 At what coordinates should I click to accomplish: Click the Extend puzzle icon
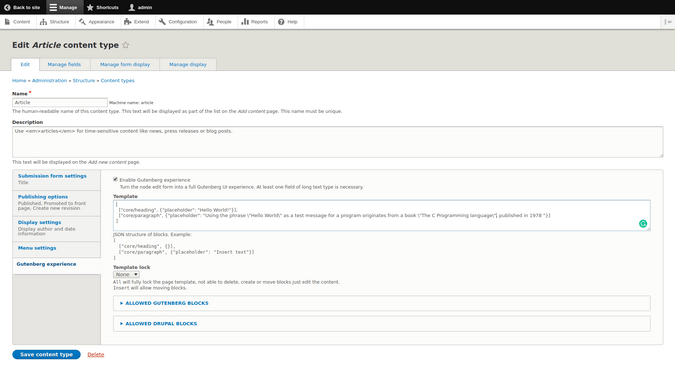pyautogui.click(x=127, y=22)
